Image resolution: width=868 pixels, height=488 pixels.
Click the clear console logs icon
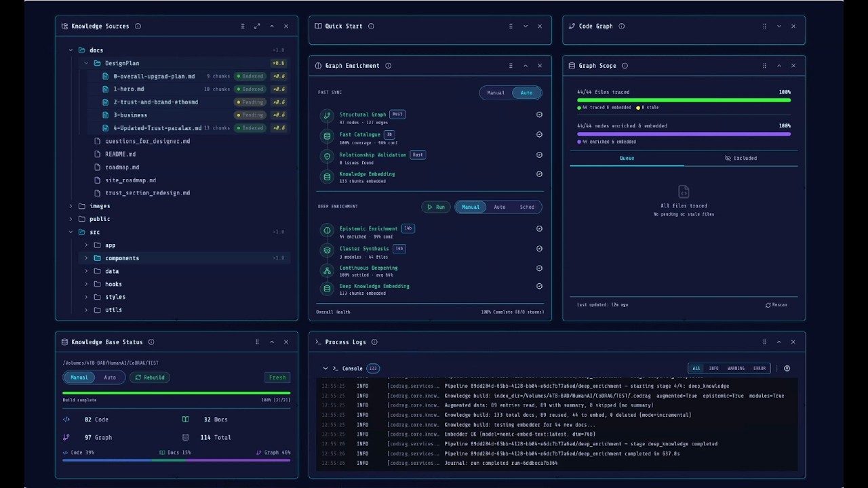point(787,369)
